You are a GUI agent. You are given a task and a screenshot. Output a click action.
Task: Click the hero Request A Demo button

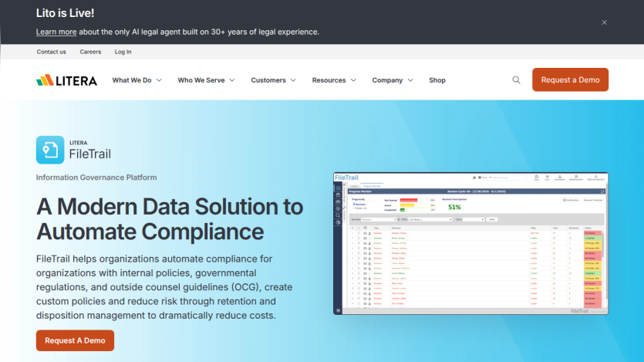[x=75, y=340]
